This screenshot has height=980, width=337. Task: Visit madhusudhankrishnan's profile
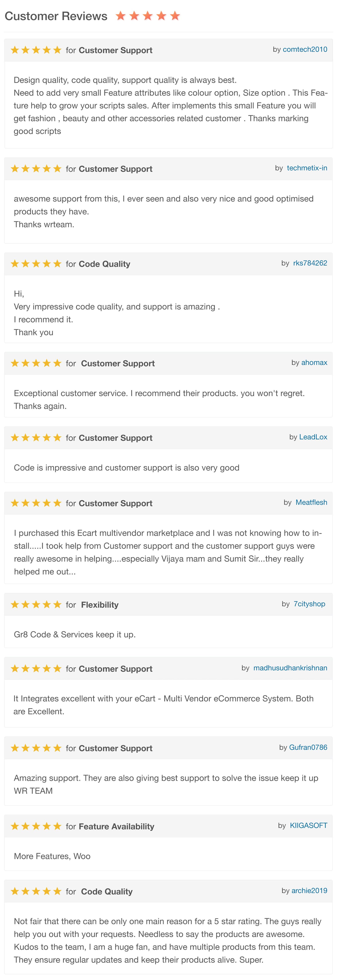tap(290, 668)
